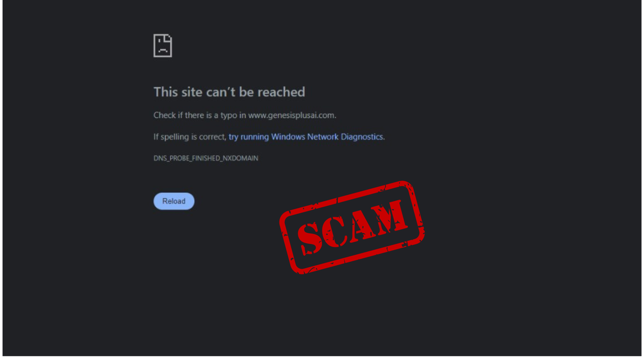The image size is (644, 362).
Task: Click the "This site can't be reached" heading
Action: click(x=229, y=92)
